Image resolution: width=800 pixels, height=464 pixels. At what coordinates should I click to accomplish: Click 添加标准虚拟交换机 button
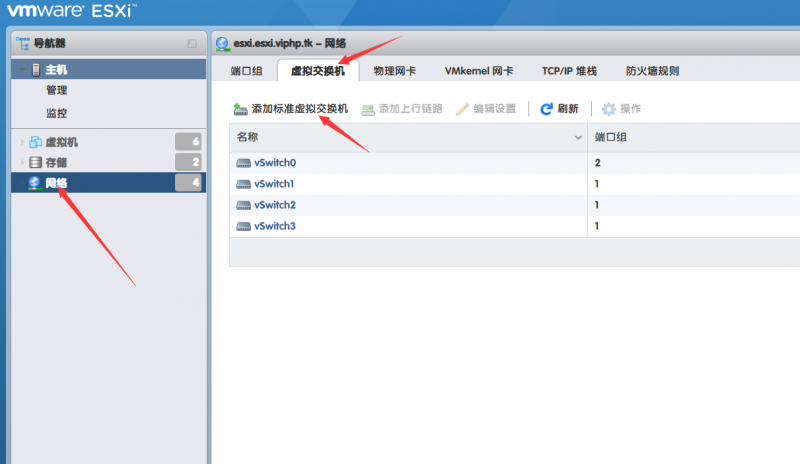(x=291, y=109)
